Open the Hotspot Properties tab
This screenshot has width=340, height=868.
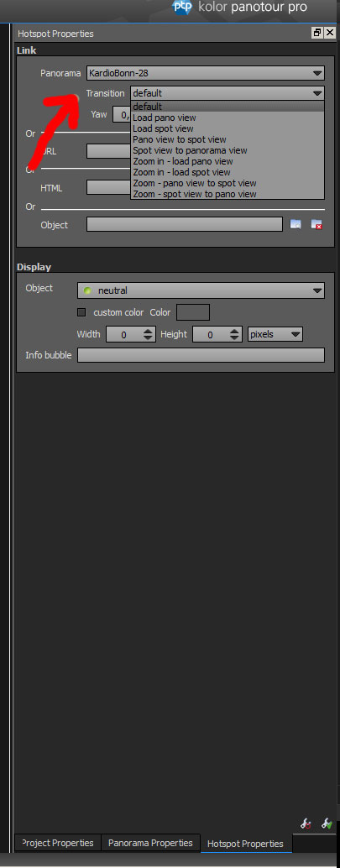click(245, 844)
